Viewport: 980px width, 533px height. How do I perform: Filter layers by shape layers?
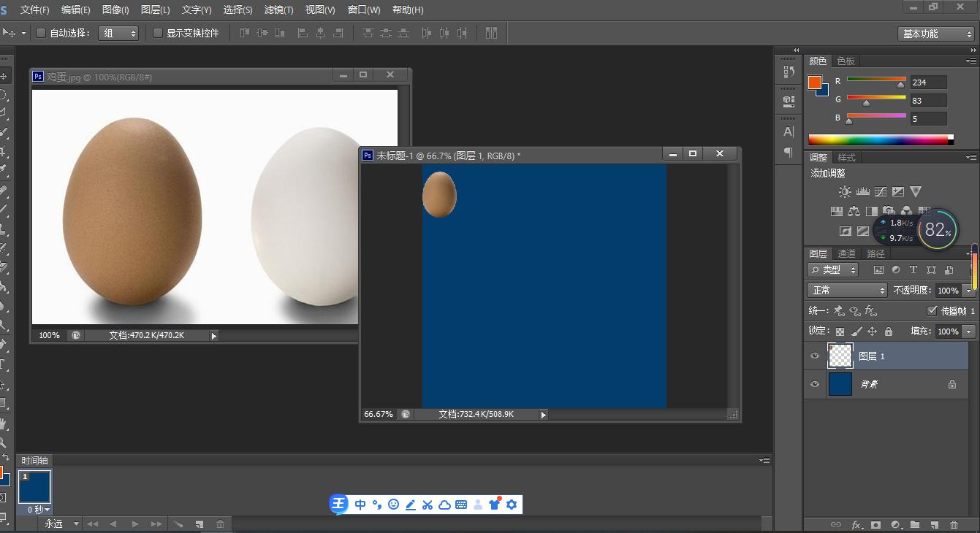tap(931, 269)
